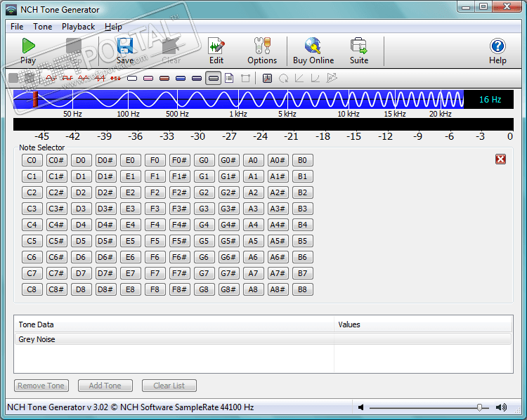Viewport: 527px width, 420px height.
Task: Toggle the selected grey noise icon
Action: click(x=213, y=78)
